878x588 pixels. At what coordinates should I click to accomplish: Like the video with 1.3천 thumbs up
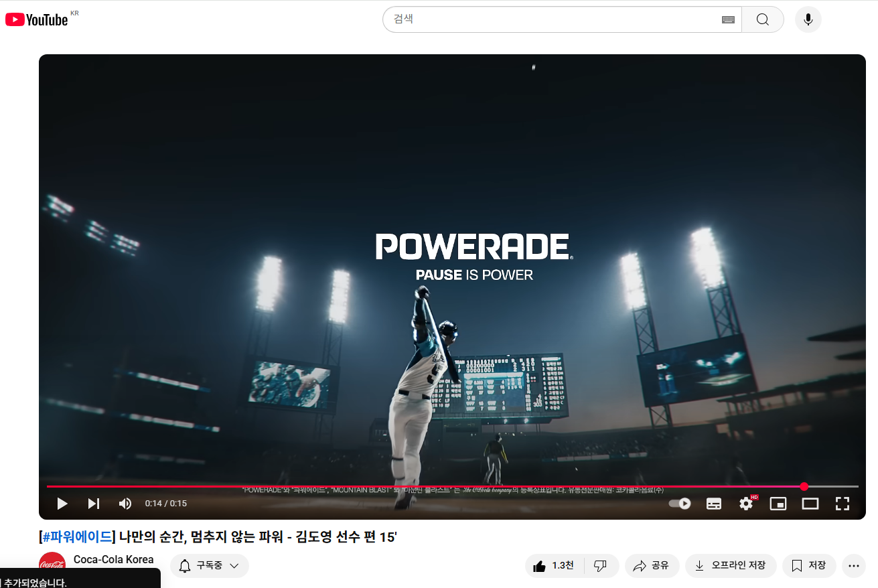(x=555, y=566)
